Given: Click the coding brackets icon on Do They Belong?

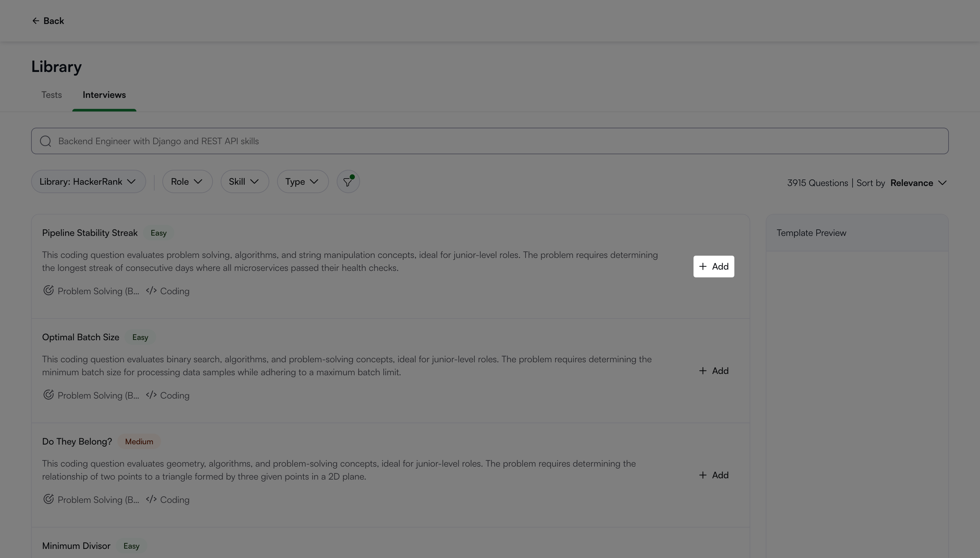Looking at the screenshot, I should [151, 499].
